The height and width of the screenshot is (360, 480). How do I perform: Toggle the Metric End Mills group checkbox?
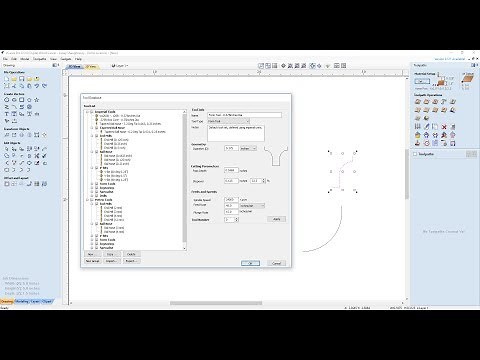click(x=96, y=204)
